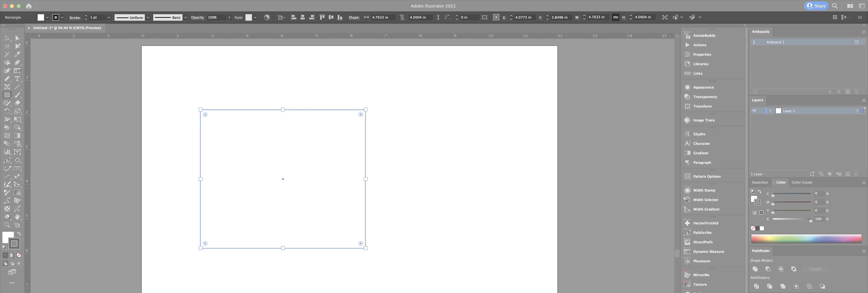The height and width of the screenshot is (293, 868).
Task: Select the Zoom tool
Action: click(x=7, y=225)
